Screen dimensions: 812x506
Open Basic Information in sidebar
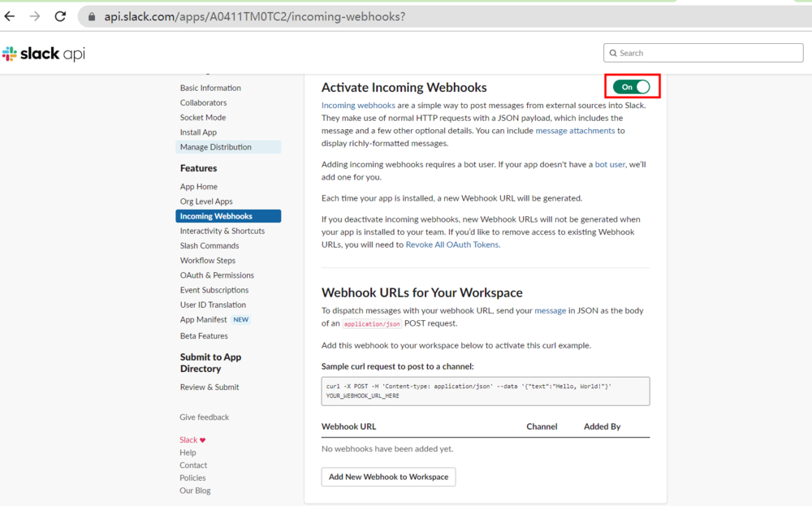click(x=210, y=88)
